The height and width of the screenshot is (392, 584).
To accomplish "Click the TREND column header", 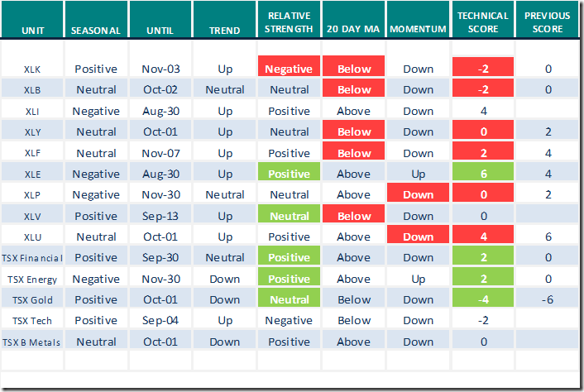I will coord(224,30).
